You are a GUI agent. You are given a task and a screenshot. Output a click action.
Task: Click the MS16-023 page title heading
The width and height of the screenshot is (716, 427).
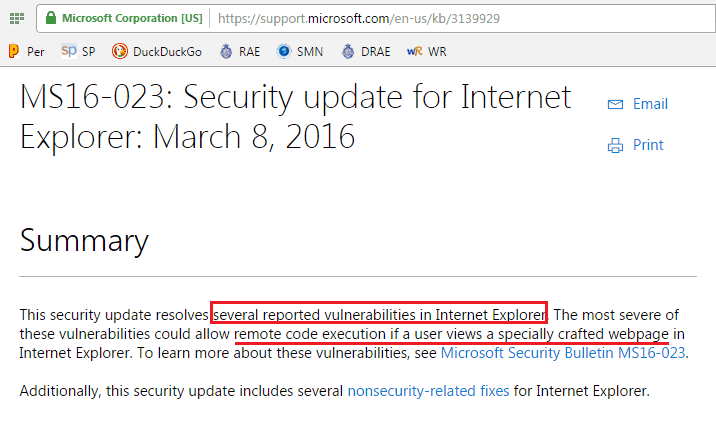[295, 117]
